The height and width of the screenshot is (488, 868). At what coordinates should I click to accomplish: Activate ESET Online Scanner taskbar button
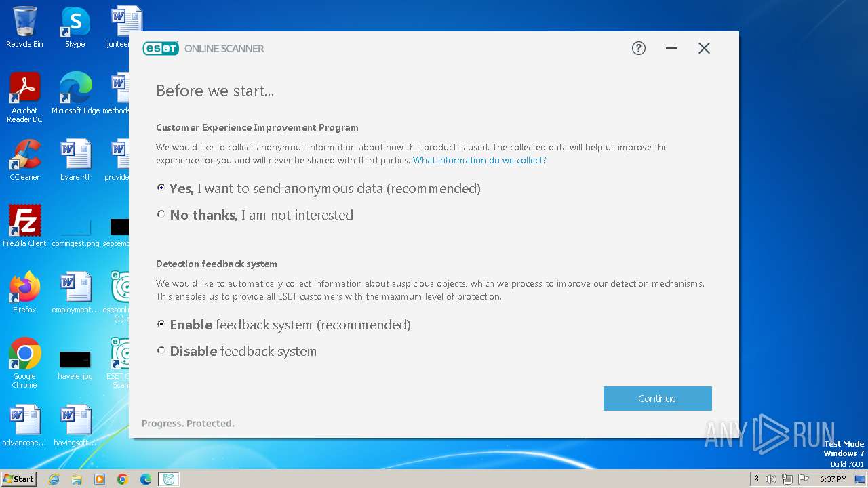point(169,479)
